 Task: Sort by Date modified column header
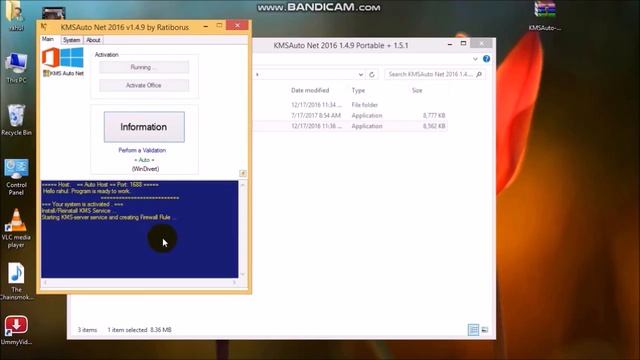(x=310, y=90)
